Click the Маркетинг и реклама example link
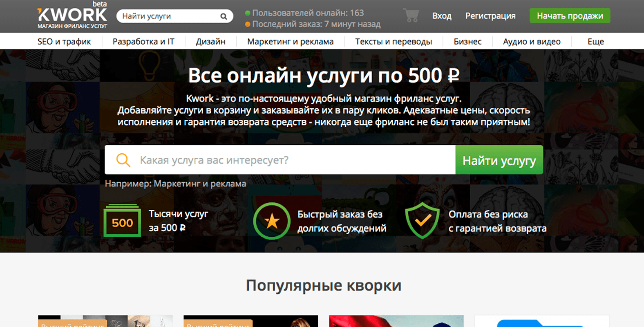 point(200,184)
